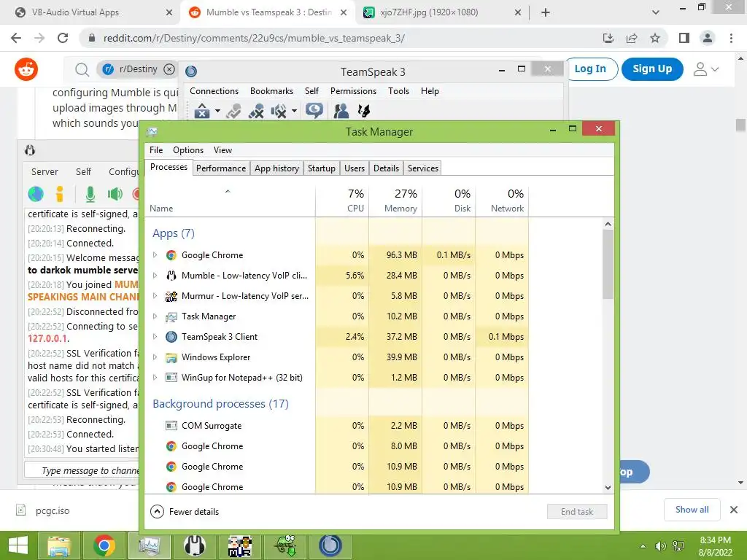Reload the Chrome page
The image size is (747, 560).
coord(63,38)
